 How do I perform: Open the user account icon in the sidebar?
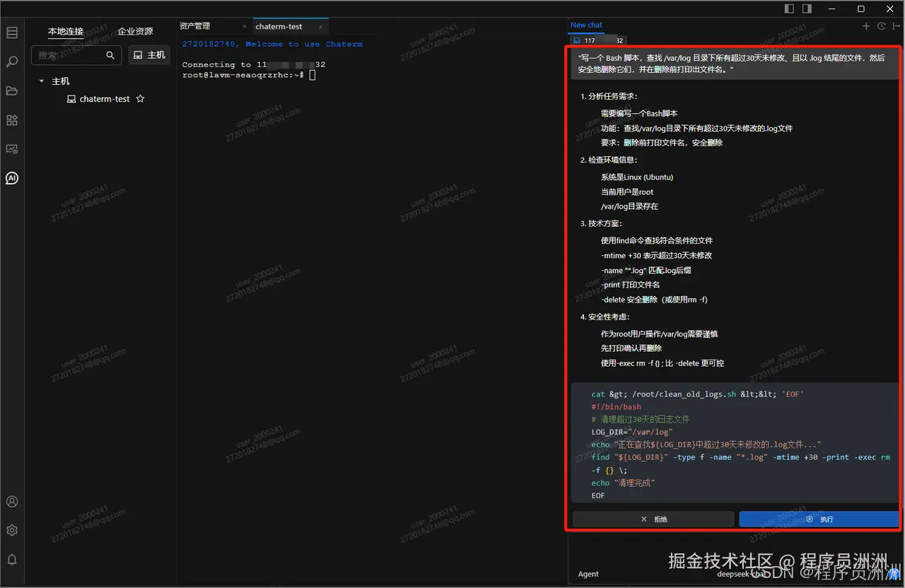pos(11,502)
